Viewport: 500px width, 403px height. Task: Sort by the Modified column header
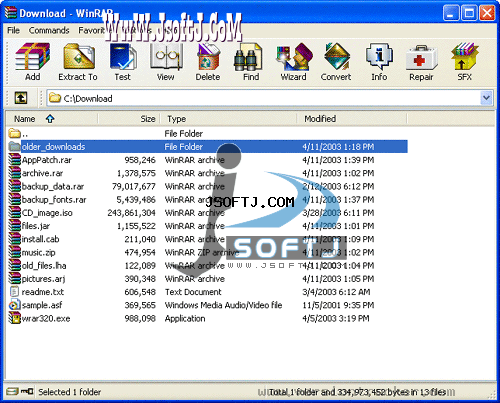[x=352, y=119]
